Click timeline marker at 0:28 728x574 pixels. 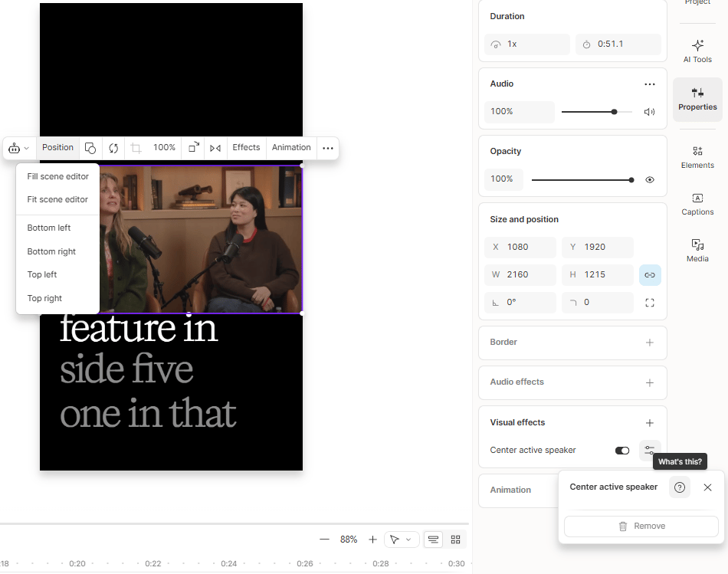click(x=381, y=564)
